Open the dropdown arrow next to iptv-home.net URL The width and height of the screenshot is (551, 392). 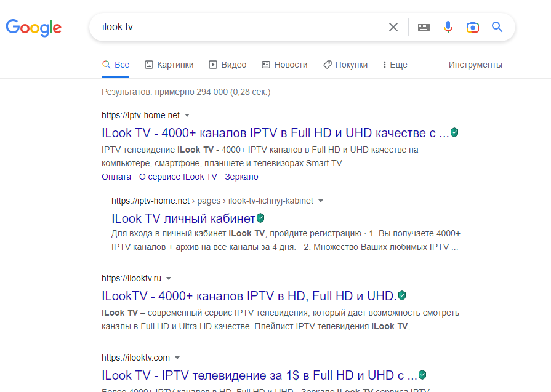[x=188, y=115]
